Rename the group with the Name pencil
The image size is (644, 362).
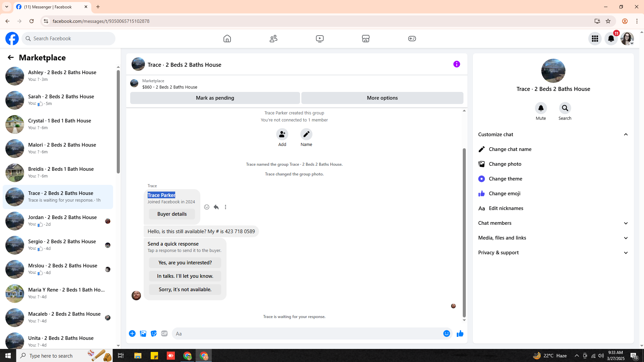[306, 134]
